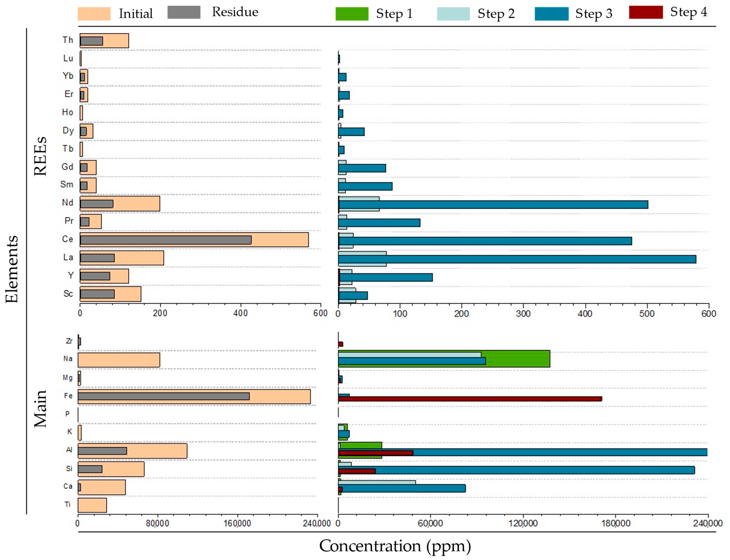Image resolution: width=730 pixels, height=560 pixels.
Task: Click the Nd Step 3 blue bar
Action: coord(493,204)
